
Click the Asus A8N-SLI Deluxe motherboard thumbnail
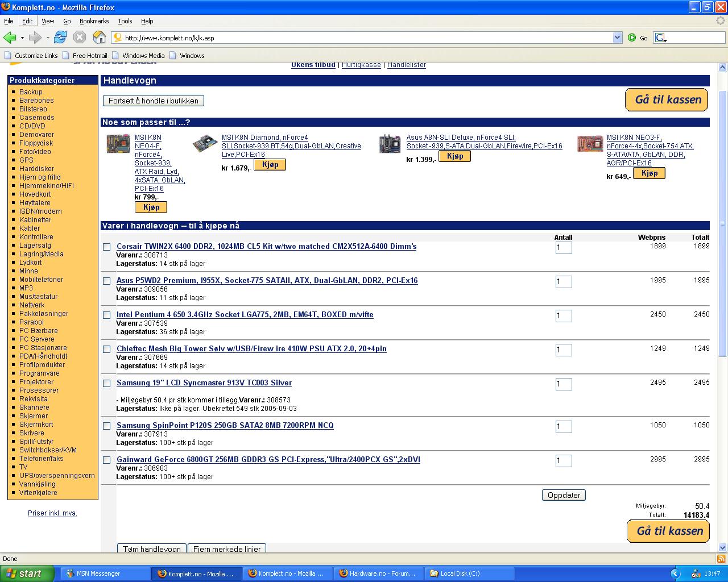click(x=390, y=143)
